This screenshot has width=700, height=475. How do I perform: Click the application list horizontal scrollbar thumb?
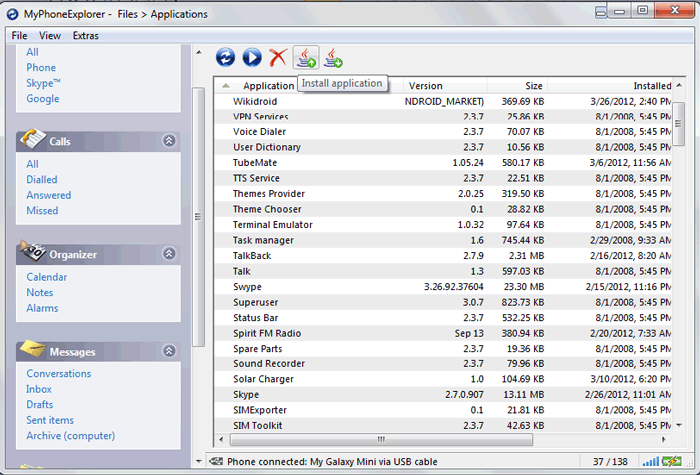tap(381, 440)
